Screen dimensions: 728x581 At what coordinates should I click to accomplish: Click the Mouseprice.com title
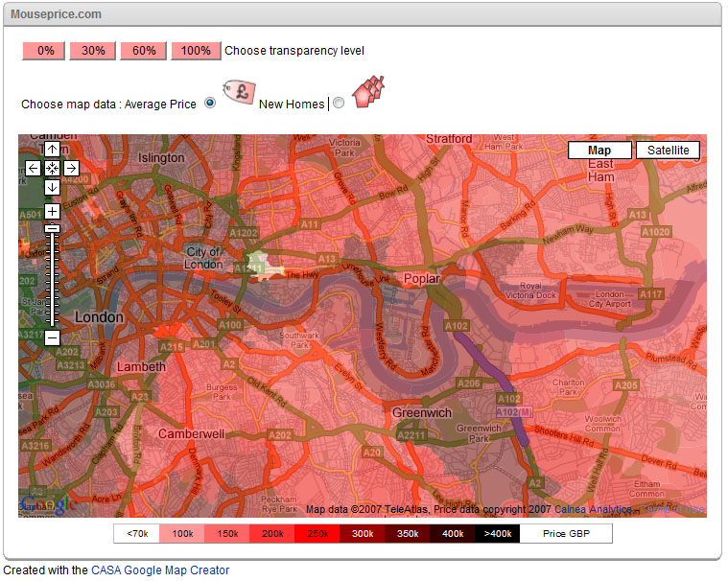tap(56, 14)
